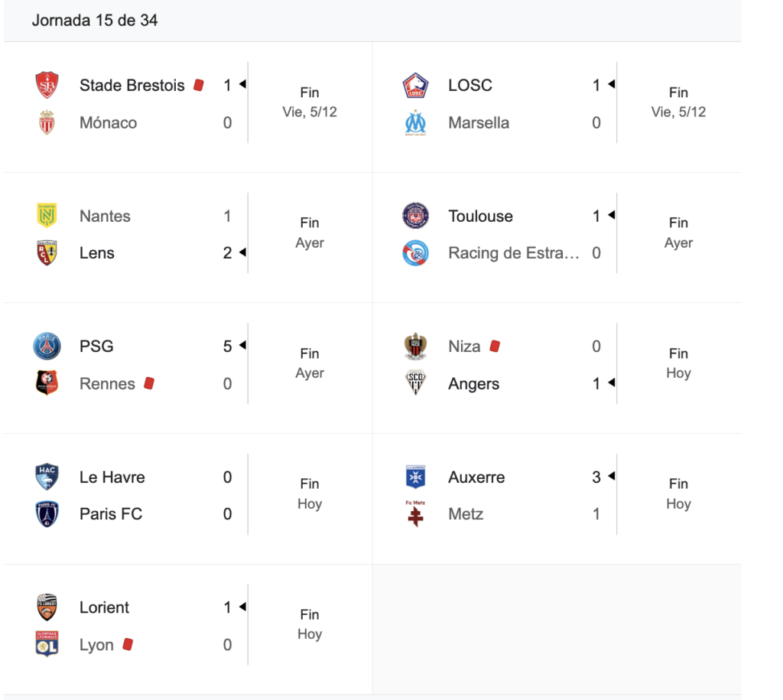Screen dimensions: 783x700
Task: Click the Nantes club logo
Action: [47, 216]
